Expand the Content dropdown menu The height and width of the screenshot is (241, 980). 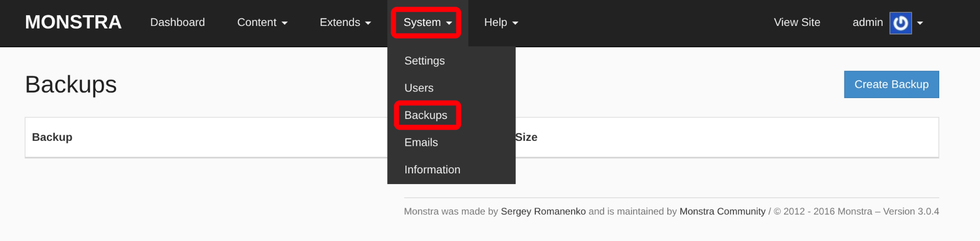click(262, 22)
